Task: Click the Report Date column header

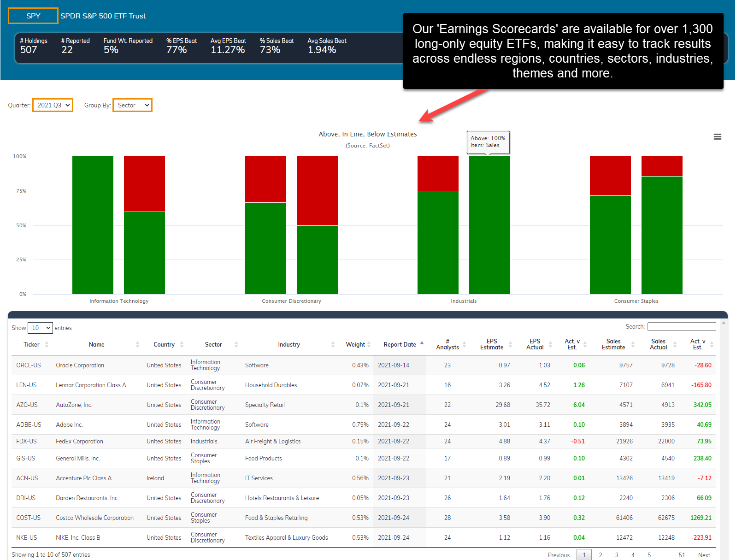Action: pos(400,345)
